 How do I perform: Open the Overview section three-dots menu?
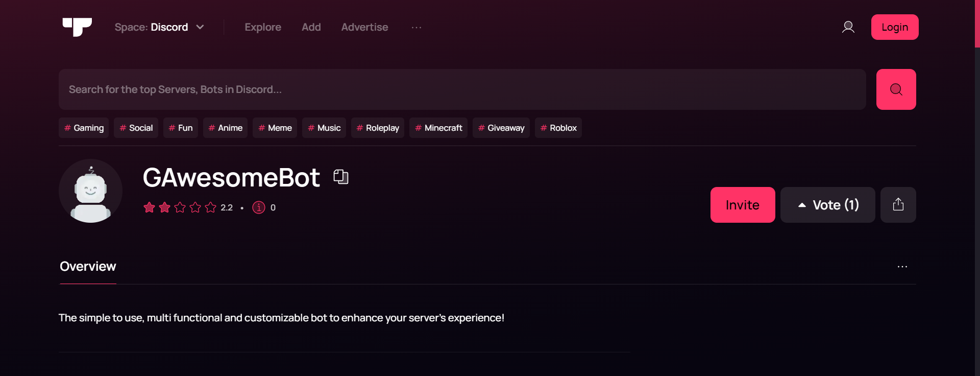902,267
